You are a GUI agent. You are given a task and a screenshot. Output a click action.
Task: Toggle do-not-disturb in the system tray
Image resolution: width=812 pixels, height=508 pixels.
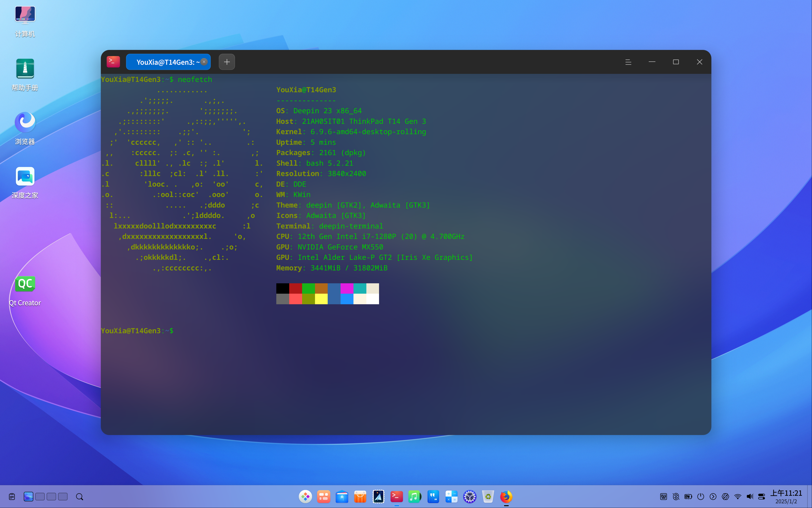tap(676, 496)
